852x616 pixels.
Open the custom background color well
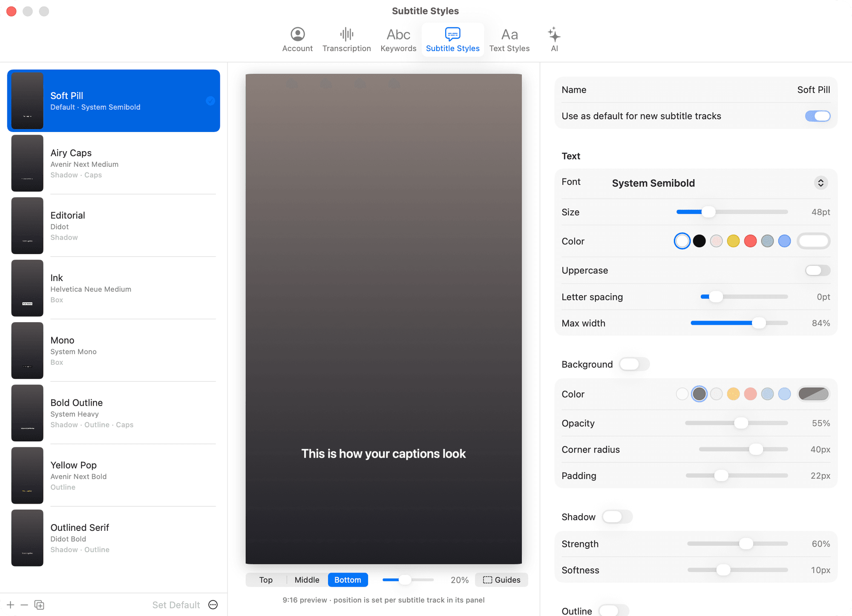tap(813, 394)
